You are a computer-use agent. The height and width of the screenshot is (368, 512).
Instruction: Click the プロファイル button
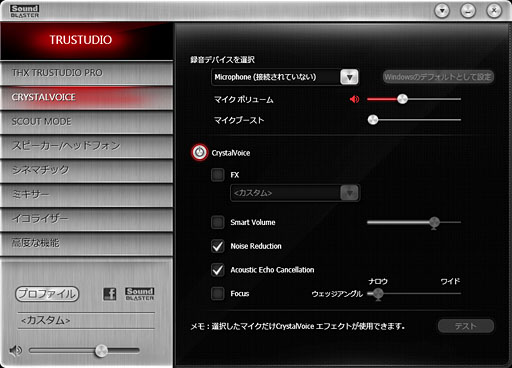tap(47, 294)
